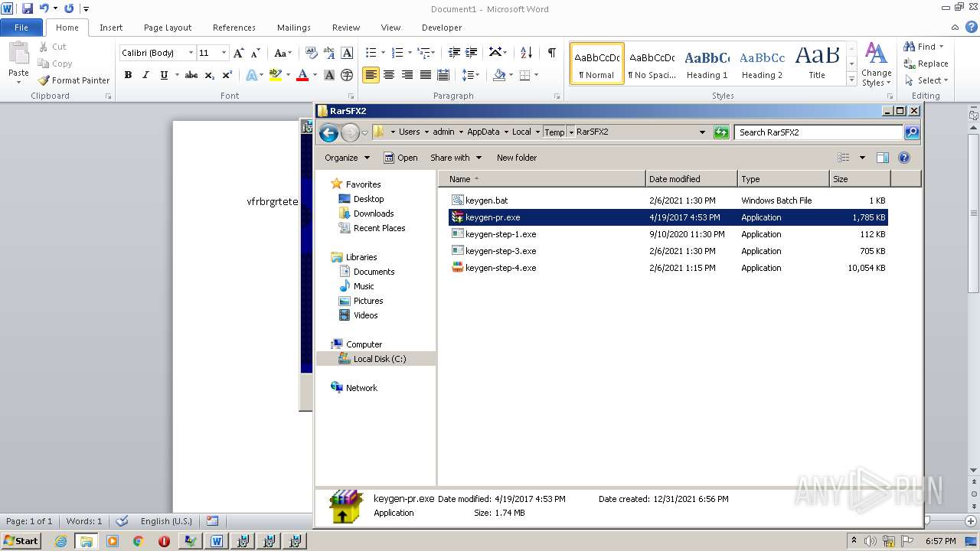Apply subscript formatting
The height and width of the screenshot is (551, 980).
[x=210, y=75]
